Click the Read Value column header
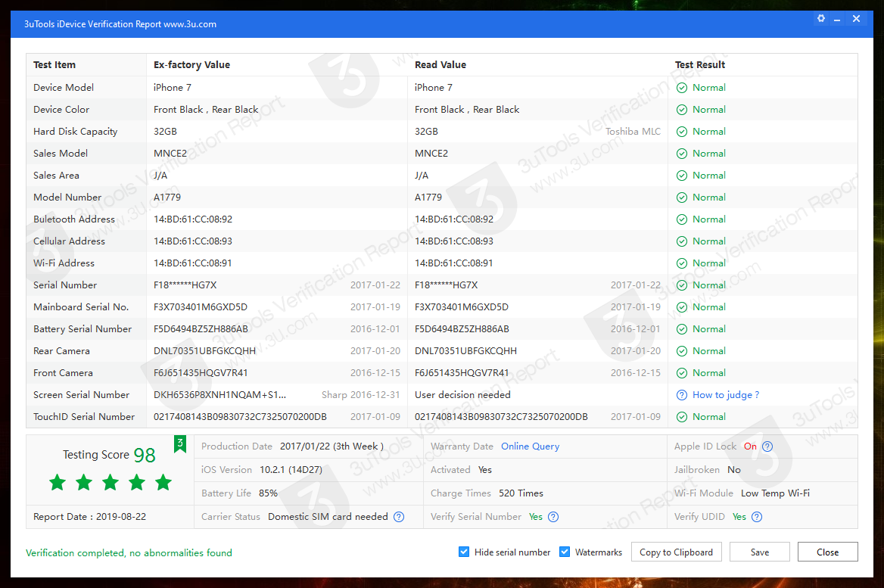 440,65
